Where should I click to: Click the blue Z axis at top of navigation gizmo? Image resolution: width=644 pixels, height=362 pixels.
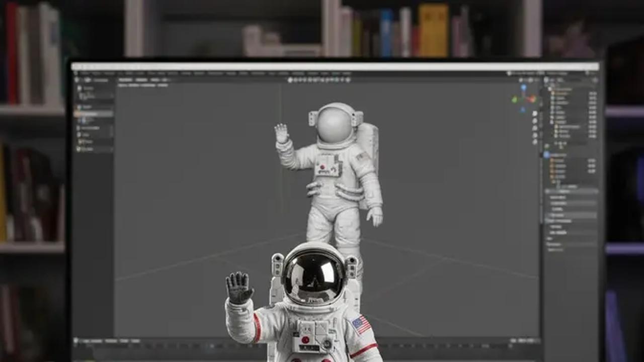[523, 87]
